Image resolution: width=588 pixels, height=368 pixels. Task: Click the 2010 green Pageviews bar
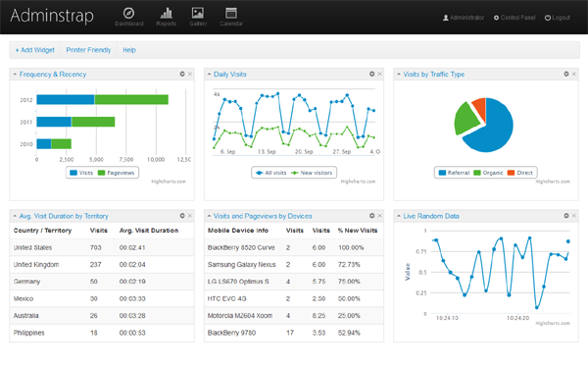[x=61, y=144]
